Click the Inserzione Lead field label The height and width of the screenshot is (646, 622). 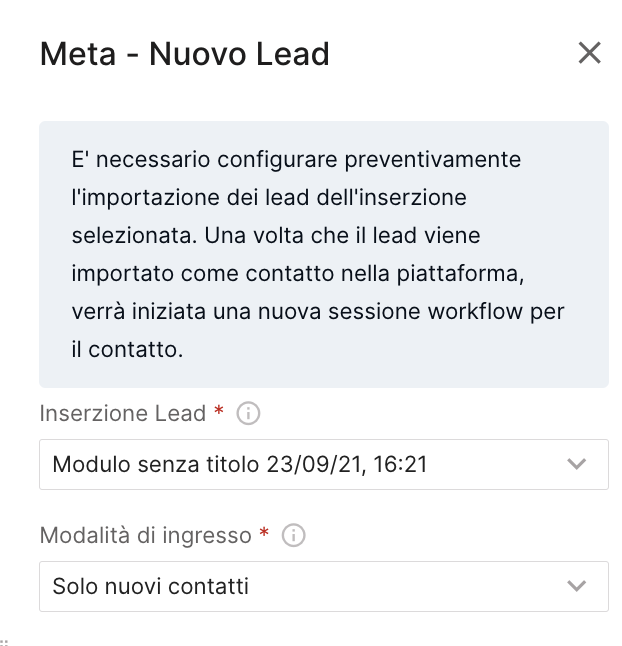click(122, 413)
